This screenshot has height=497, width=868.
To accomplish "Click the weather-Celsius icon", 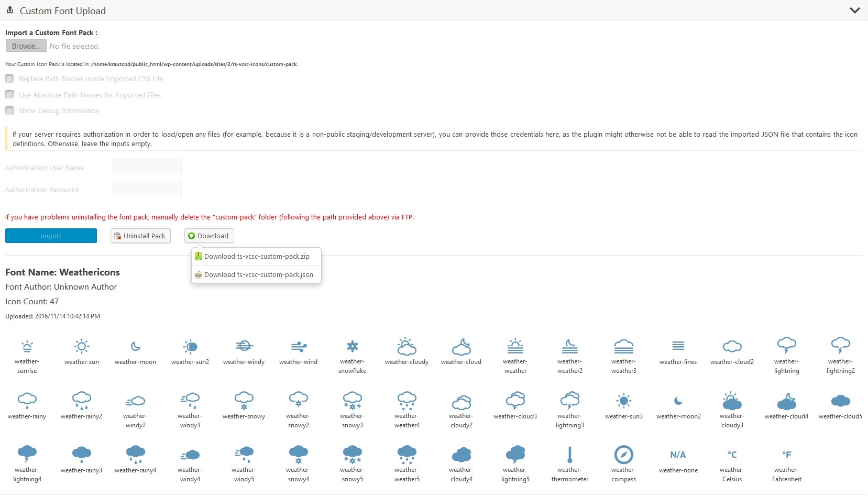I will [x=732, y=455].
